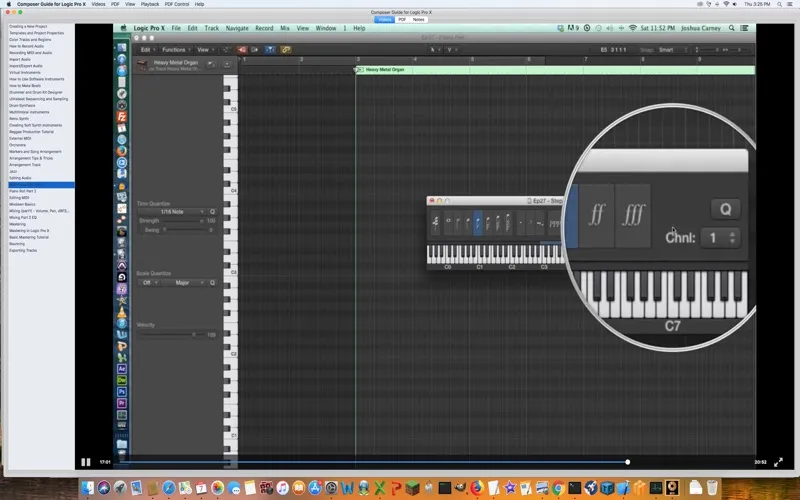This screenshot has width=800, height=500.
Task: Switch to the Notes tab
Action: [x=418, y=19]
